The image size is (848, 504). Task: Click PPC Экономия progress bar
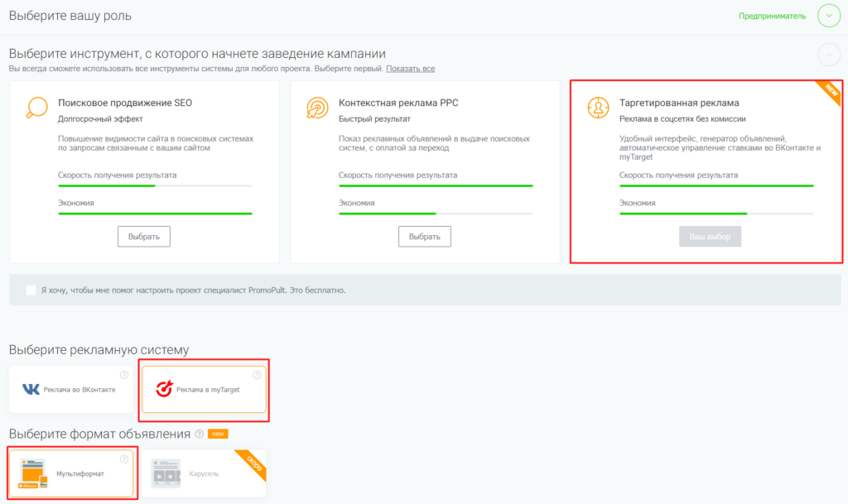436,214
